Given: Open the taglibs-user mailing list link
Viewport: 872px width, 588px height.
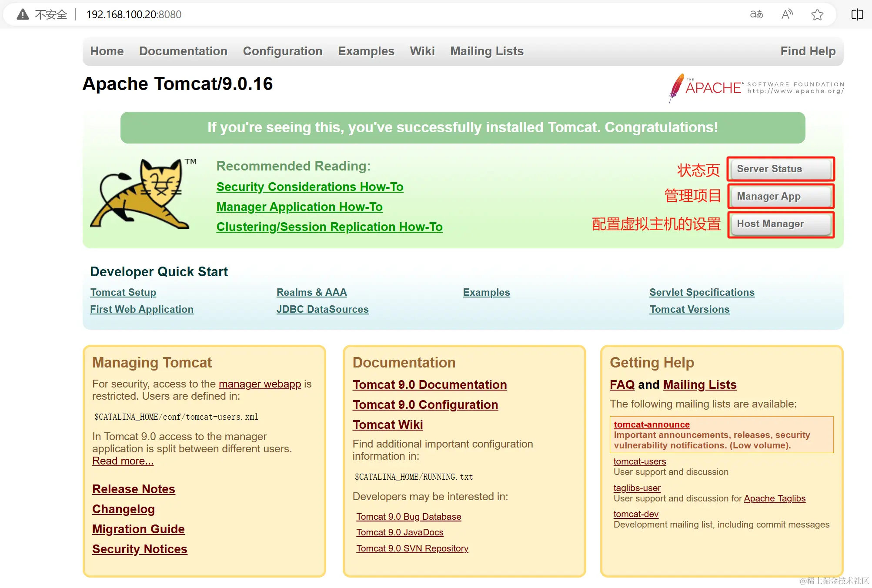Looking at the screenshot, I should [637, 488].
